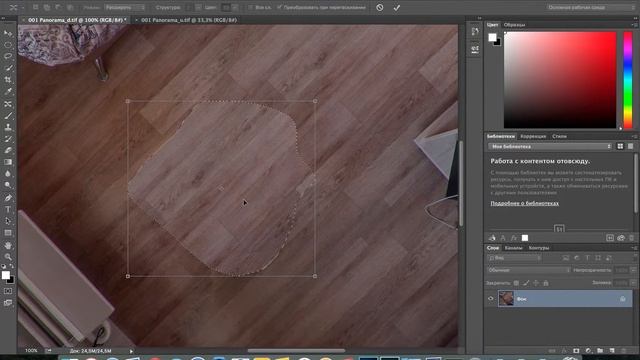This screenshot has height=360, width=640.
Task: Toggle lock transparent pixels
Action: (516, 283)
